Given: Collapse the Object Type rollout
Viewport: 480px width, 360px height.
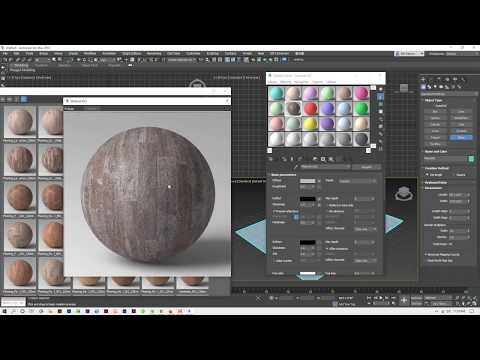Looking at the screenshot, I should point(433,100).
